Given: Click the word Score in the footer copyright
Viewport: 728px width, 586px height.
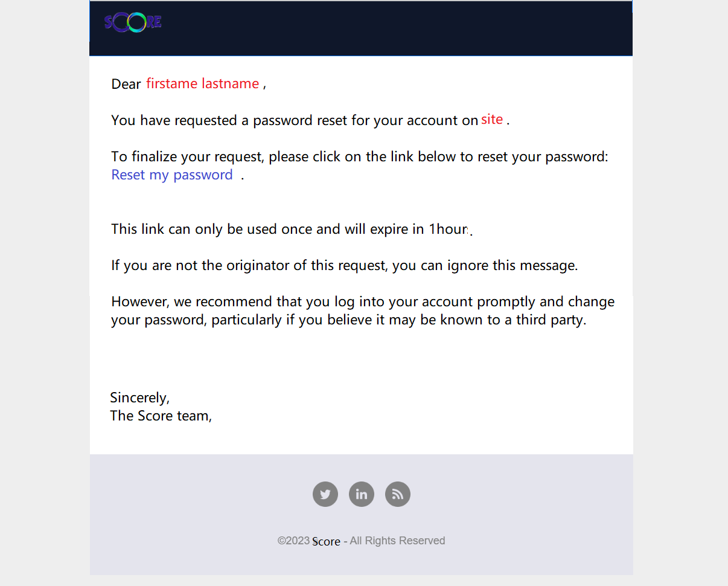Looking at the screenshot, I should click(x=326, y=542).
